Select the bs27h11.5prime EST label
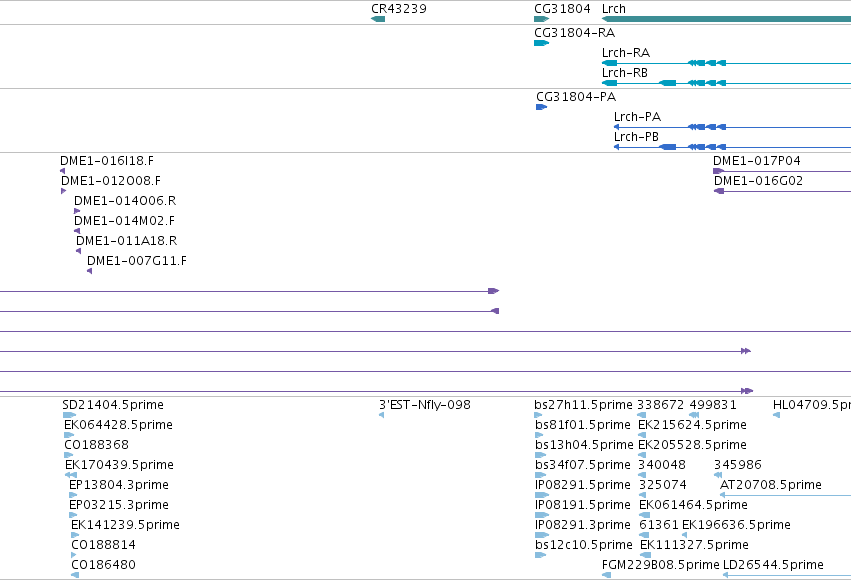The image size is (851, 580). tap(583, 405)
